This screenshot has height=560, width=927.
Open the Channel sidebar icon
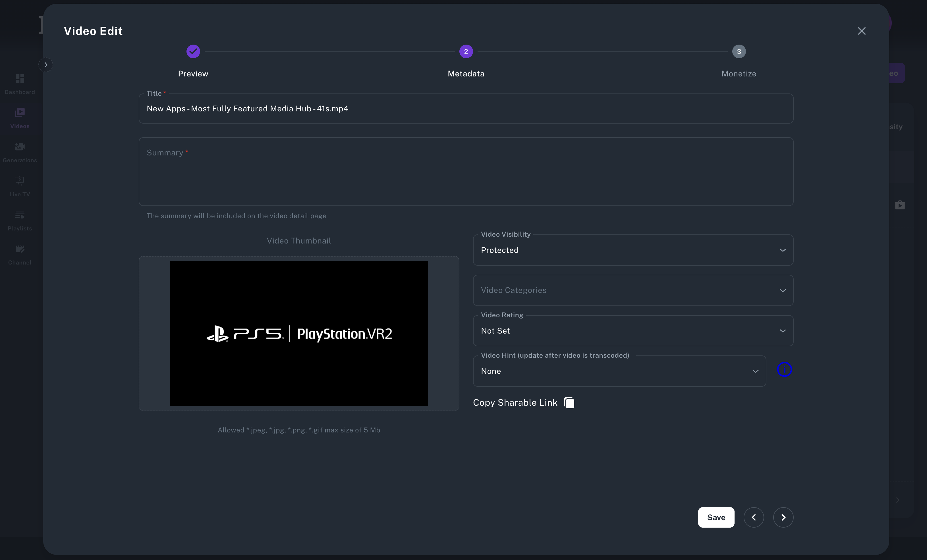click(x=20, y=249)
